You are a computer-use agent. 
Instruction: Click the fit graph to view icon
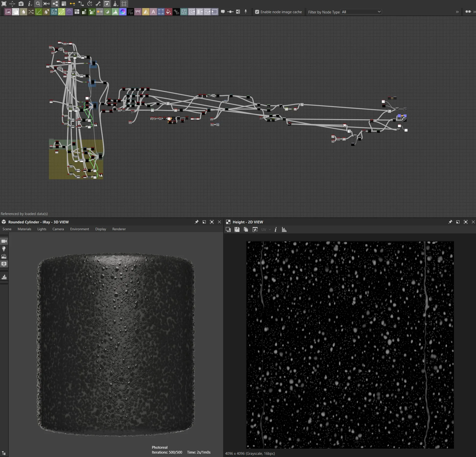coord(4,4)
